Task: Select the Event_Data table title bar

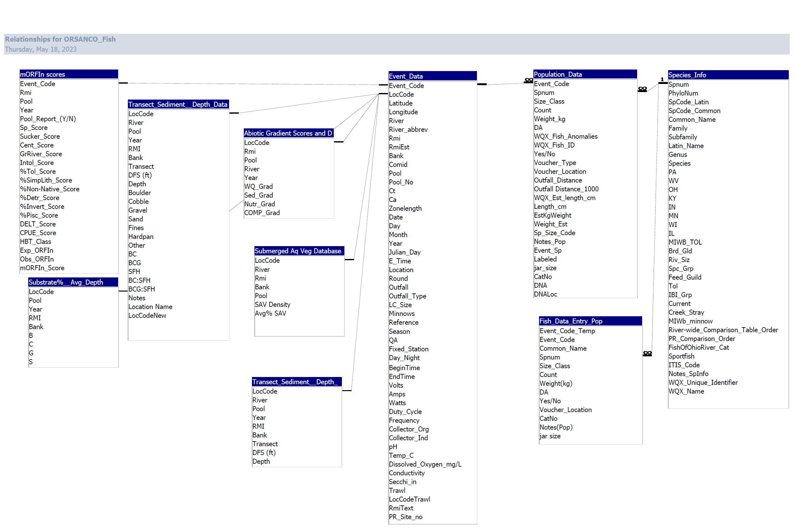Action: pyautogui.click(x=432, y=76)
